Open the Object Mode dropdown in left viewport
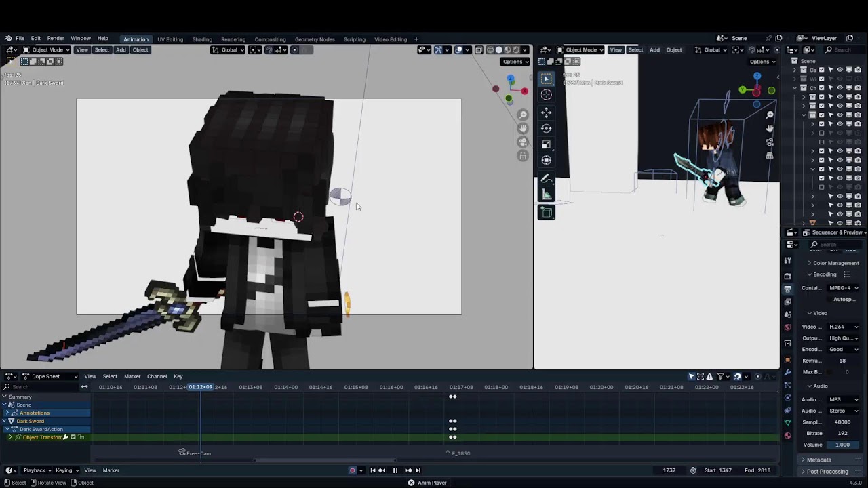 point(46,49)
